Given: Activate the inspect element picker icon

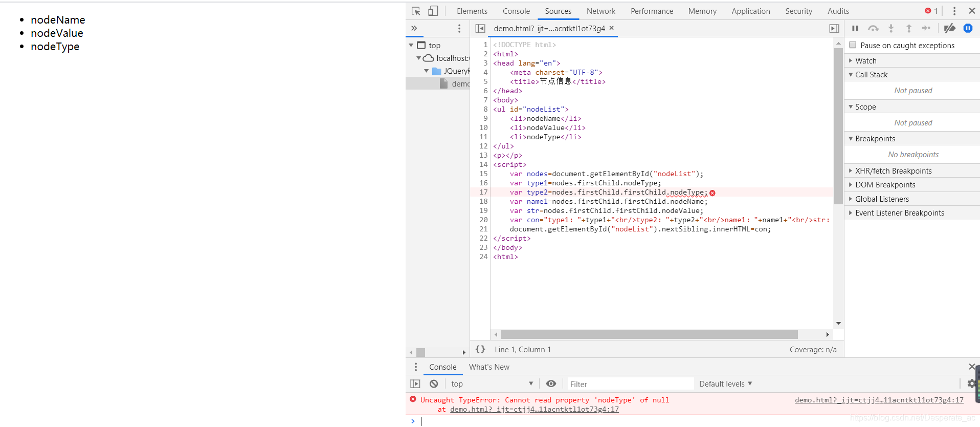Looking at the screenshot, I should click(x=416, y=11).
